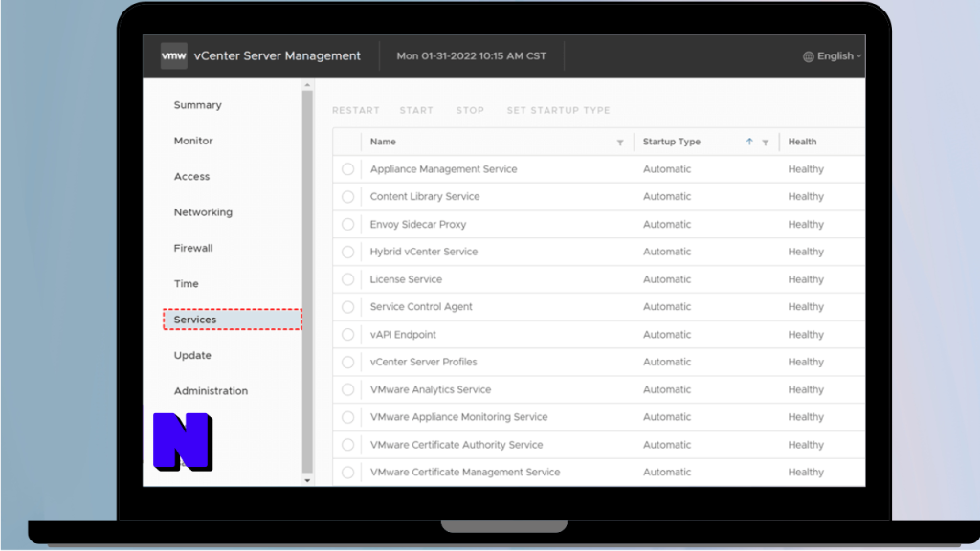Select Appliance Management Service radio button
Viewport: 980px width, 551px height.
pyautogui.click(x=348, y=169)
